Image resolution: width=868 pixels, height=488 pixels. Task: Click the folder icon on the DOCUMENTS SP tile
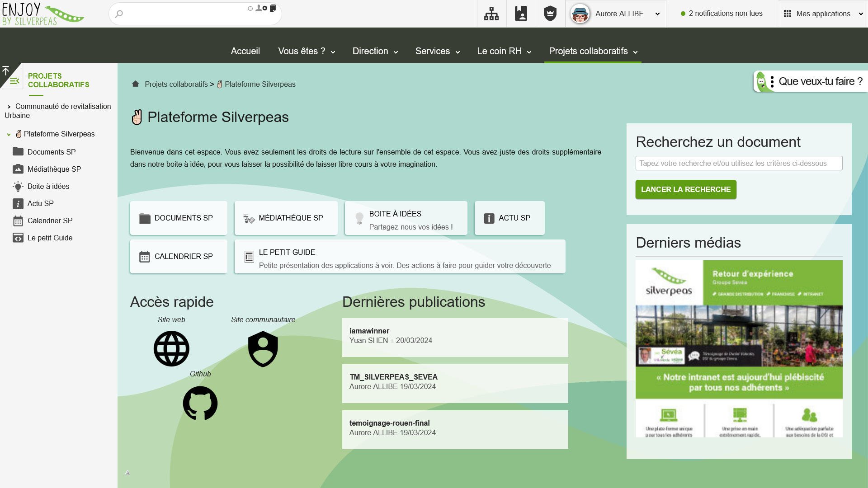tap(145, 218)
